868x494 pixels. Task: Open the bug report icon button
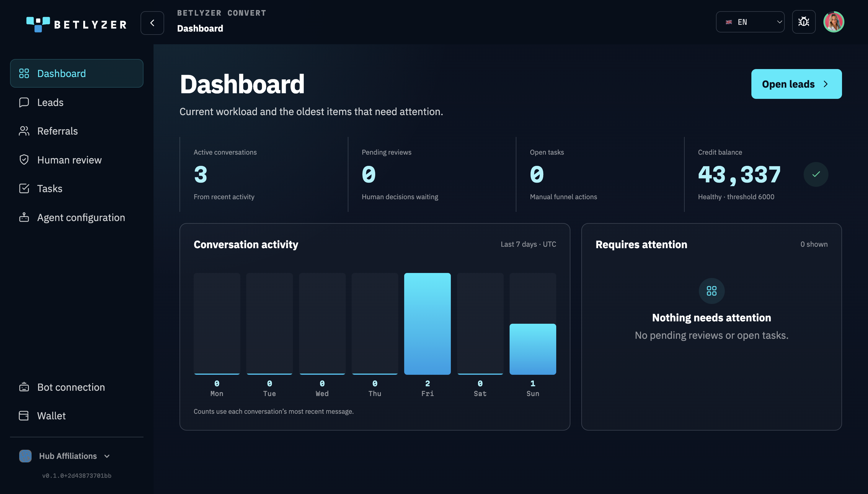(x=804, y=22)
